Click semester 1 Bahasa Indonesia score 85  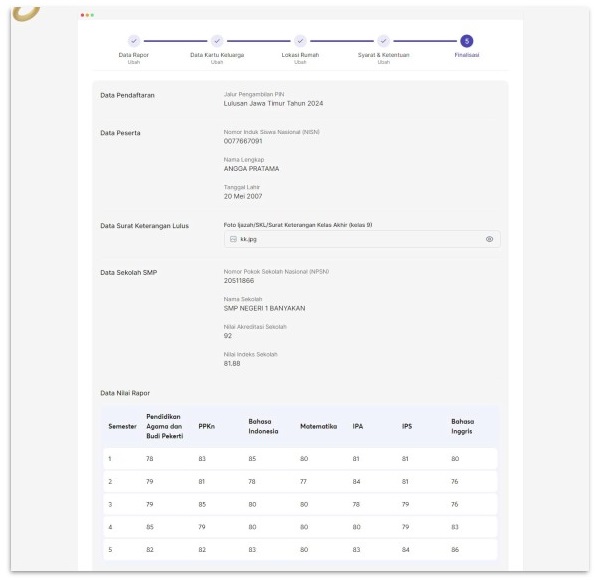(252, 458)
